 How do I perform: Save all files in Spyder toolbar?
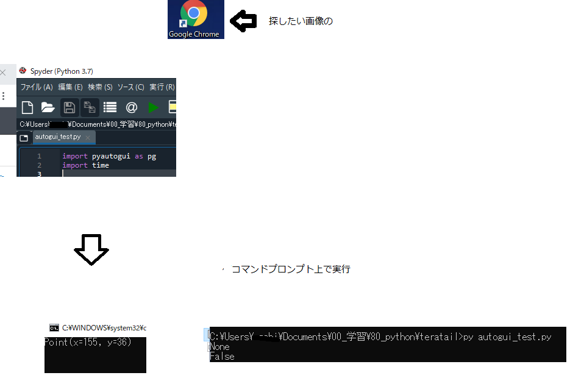coord(90,107)
